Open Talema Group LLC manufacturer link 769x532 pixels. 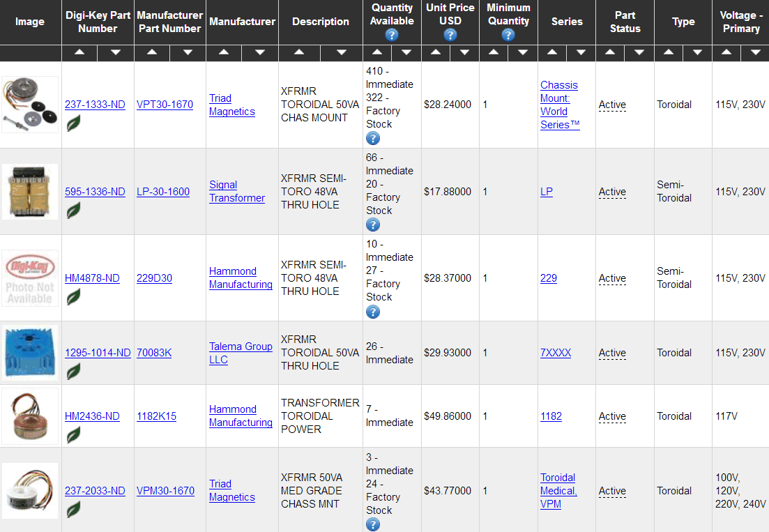pos(241,353)
